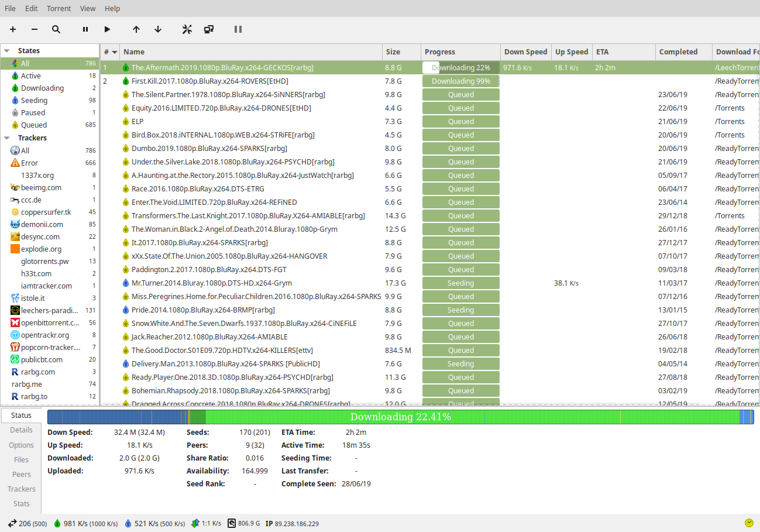
Task: Filter by Downloading state
Action: 50,88
